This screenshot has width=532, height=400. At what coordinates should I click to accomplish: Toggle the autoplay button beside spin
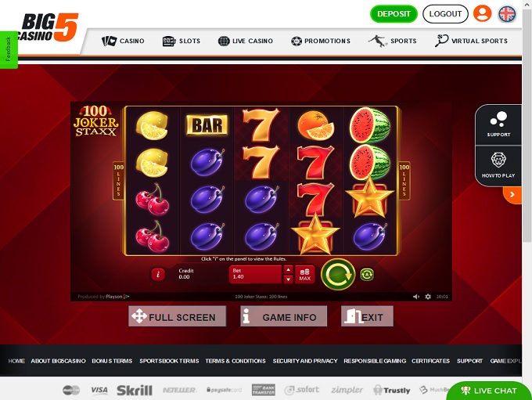point(367,274)
